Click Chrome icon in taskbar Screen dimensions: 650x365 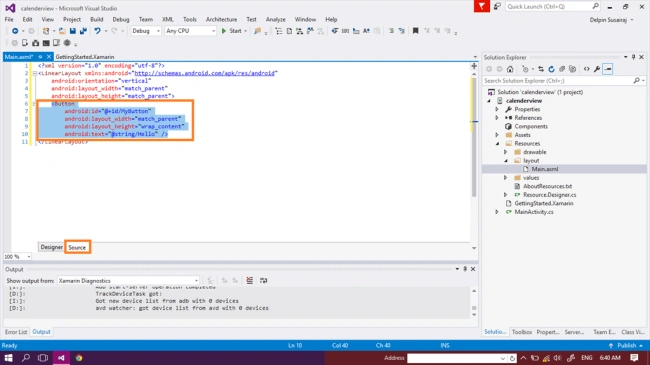click(x=79, y=358)
